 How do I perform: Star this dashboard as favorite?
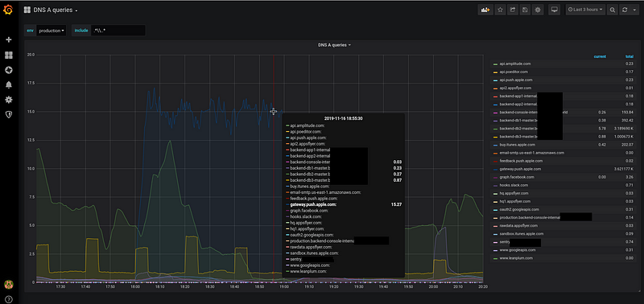point(500,10)
